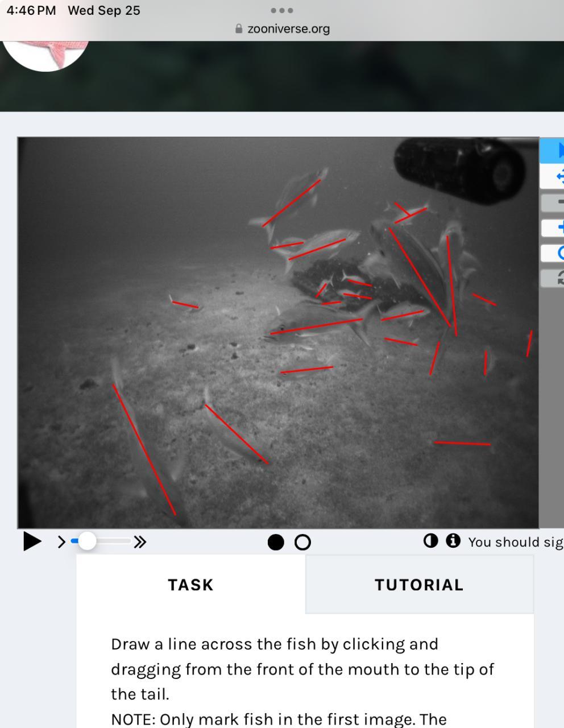Click the reset view button
The height and width of the screenshot is (728, 564).
pos(552,278)
